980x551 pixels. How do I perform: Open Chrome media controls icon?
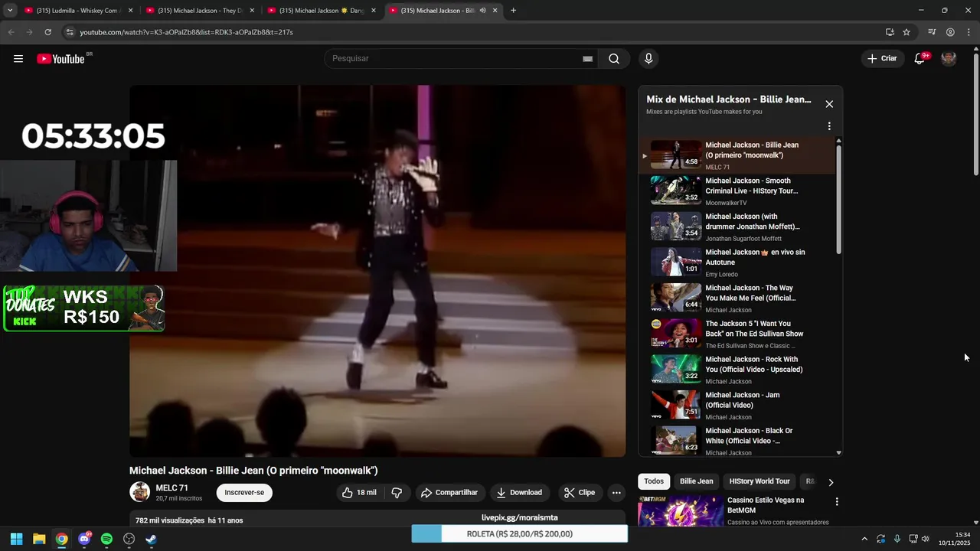tap(932, 32)
